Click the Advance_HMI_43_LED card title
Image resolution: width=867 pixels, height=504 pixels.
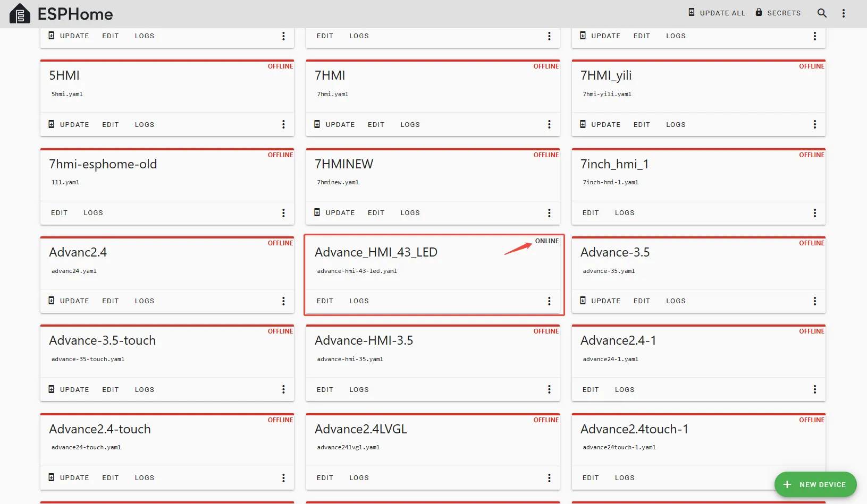tap(376, 252)
